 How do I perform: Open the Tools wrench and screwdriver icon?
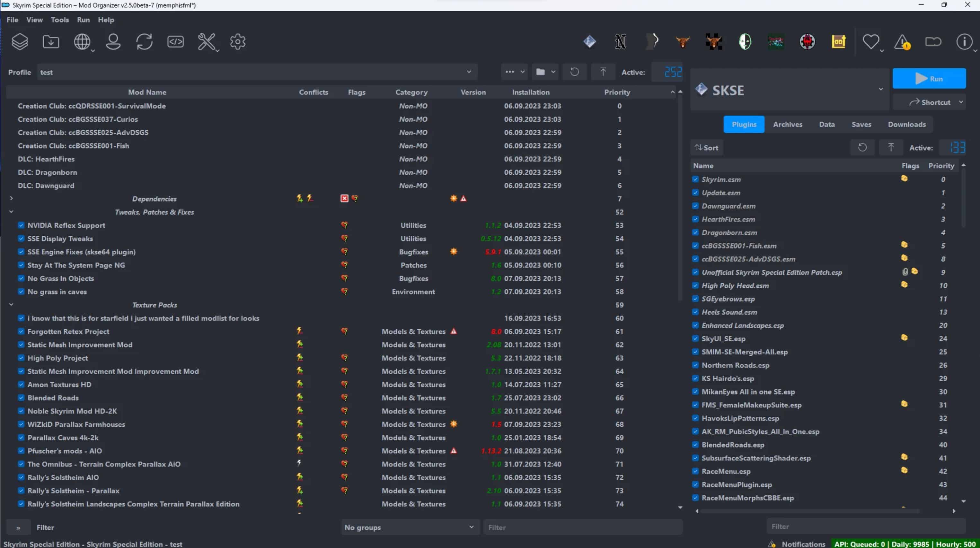207,42
